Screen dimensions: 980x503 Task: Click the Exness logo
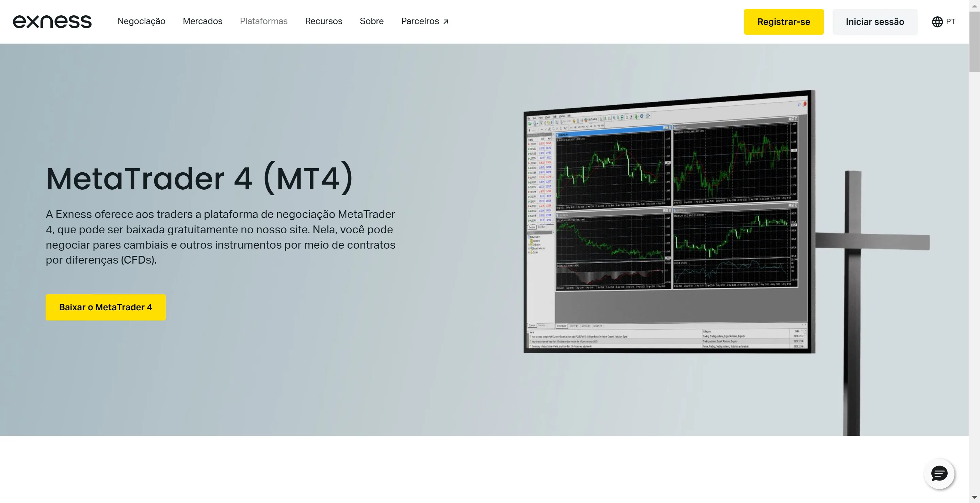[52, 22]
